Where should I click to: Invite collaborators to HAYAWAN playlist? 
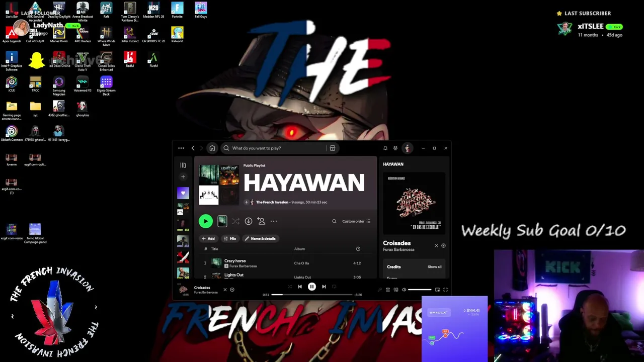point(261,221)
